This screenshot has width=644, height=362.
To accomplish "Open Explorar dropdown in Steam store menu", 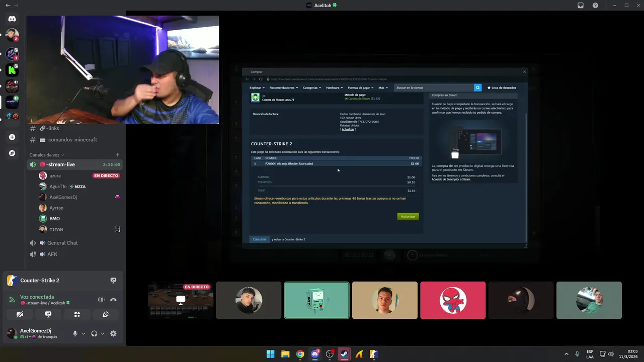I will pos(257,87).
